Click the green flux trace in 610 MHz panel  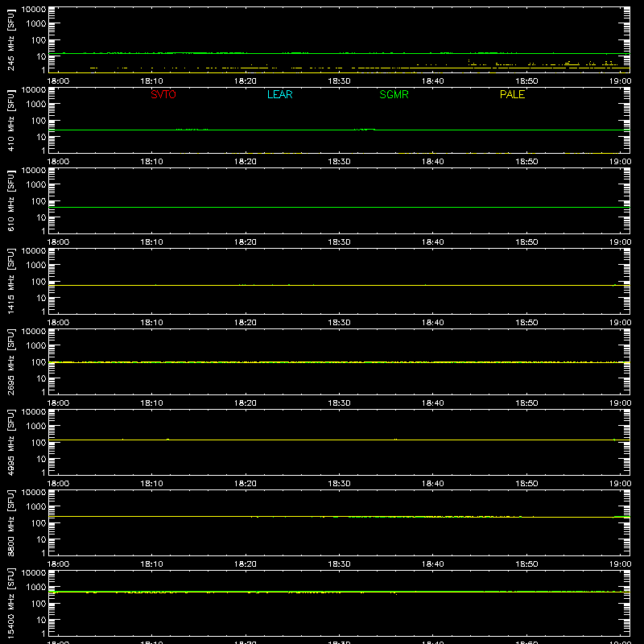click(339, 207)
